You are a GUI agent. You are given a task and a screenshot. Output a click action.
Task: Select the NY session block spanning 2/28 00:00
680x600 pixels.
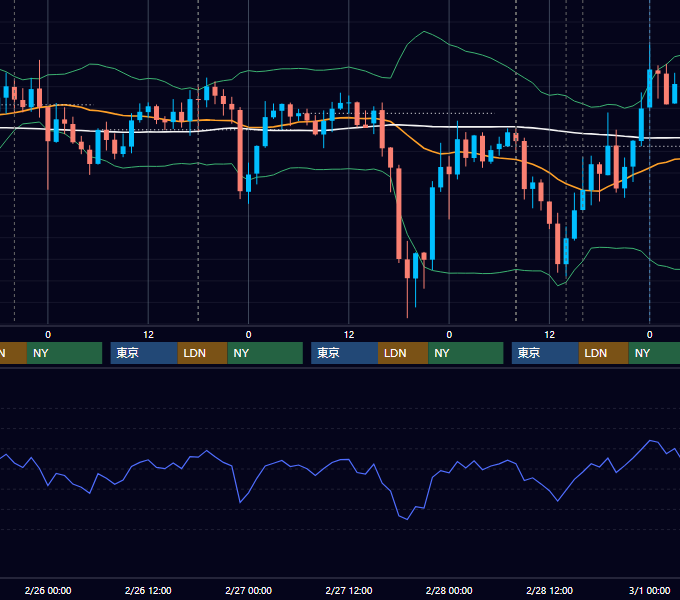coord(466,353)
